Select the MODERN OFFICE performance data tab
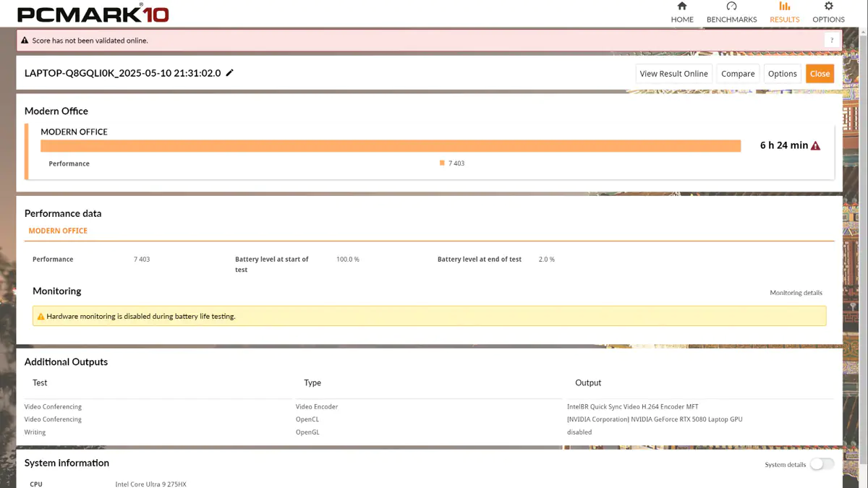The image size is (868, 488). 58,231
